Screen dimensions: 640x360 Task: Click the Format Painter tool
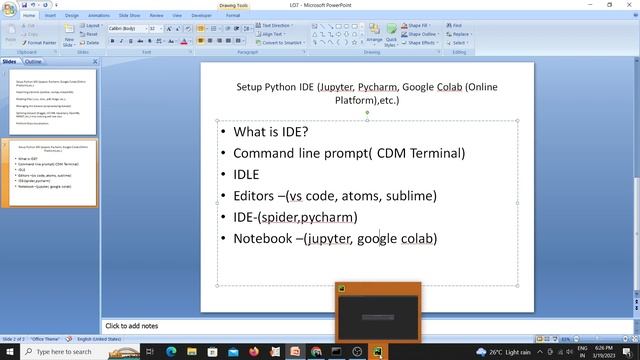pyautogui.click(x=39, y=43)
